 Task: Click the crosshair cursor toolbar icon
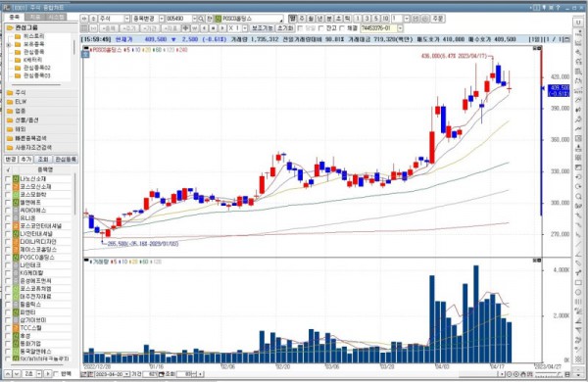[x=185, y=28]
